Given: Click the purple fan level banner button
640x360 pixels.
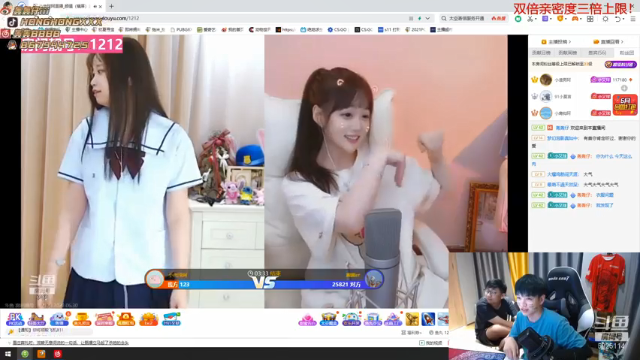Looking at the screenshot, I should pos(620,64).
